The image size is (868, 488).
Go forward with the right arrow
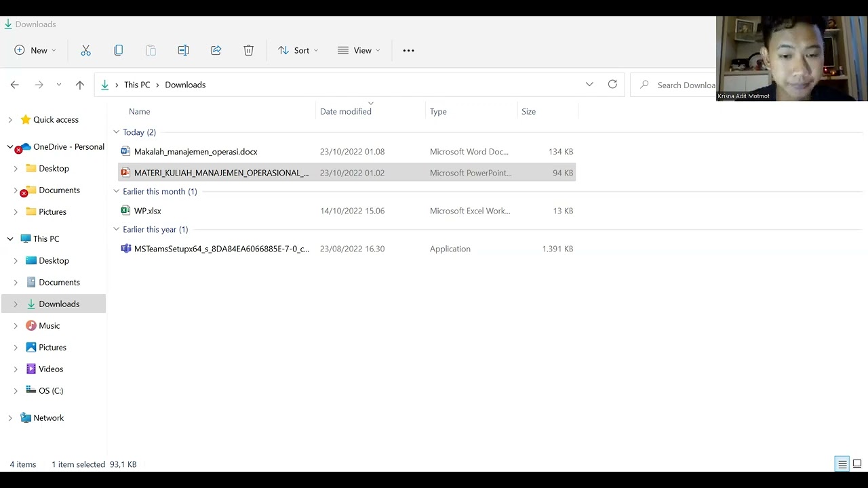(39, 85)
